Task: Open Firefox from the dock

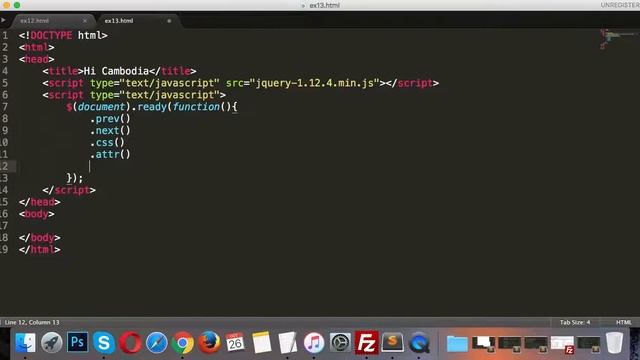Action: coord(209,342)
